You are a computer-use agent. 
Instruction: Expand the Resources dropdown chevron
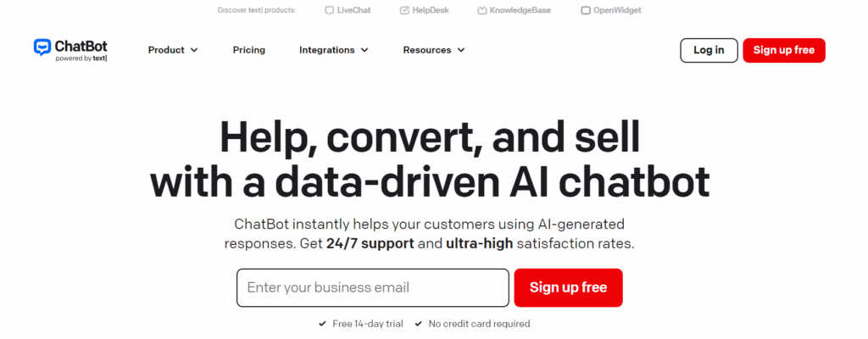tap(461, 50)
